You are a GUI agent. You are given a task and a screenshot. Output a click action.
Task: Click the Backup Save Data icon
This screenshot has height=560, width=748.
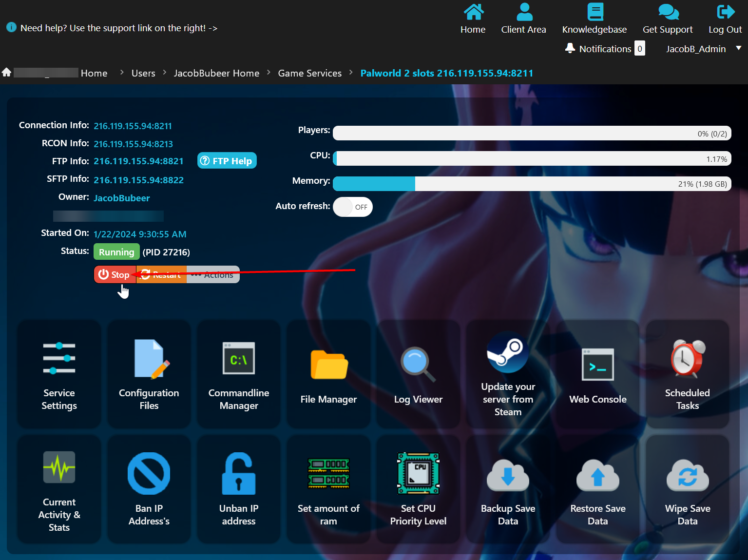click(x=508, y=475)
